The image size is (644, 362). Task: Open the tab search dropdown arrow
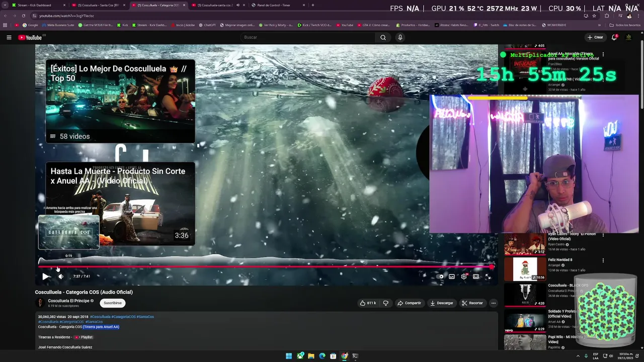coord(5,5)
